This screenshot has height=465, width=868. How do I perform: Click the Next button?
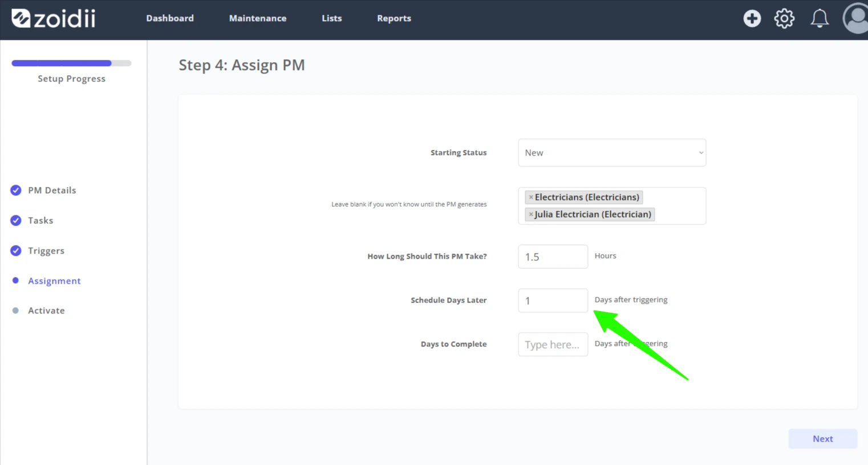(822, 439)
